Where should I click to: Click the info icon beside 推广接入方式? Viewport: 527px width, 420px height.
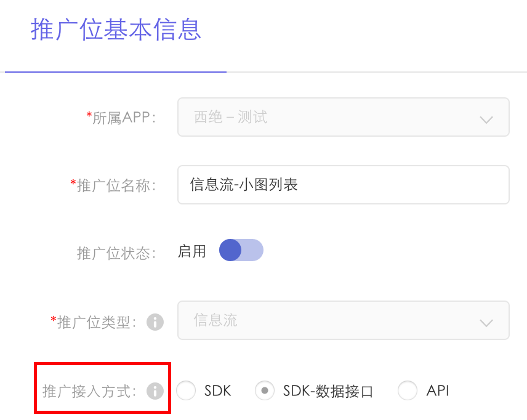155,391
